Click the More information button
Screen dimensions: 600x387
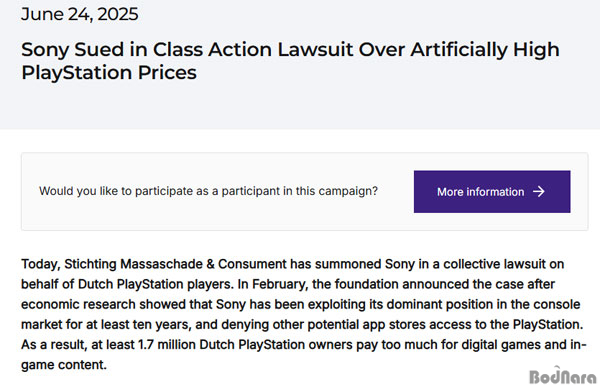coord(492,191)
